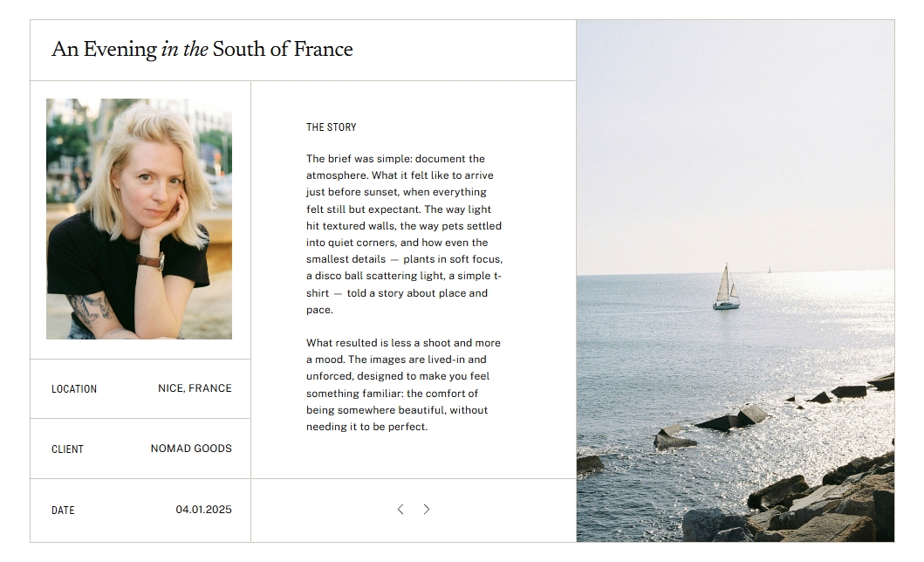Click the large sailboat on the water
This screenshot has height=562, width=924.
(x=725, y=290)
